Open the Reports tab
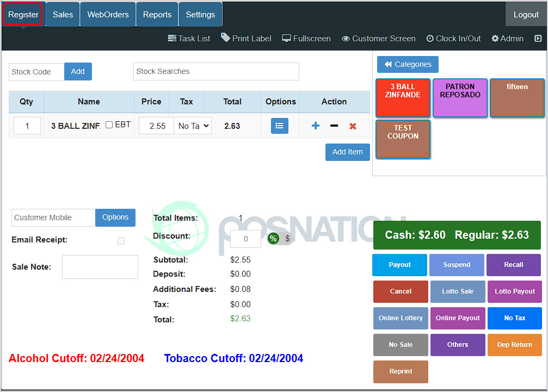Image resolution: width=548 pixels, height=392 pixels. coord(157,15)
